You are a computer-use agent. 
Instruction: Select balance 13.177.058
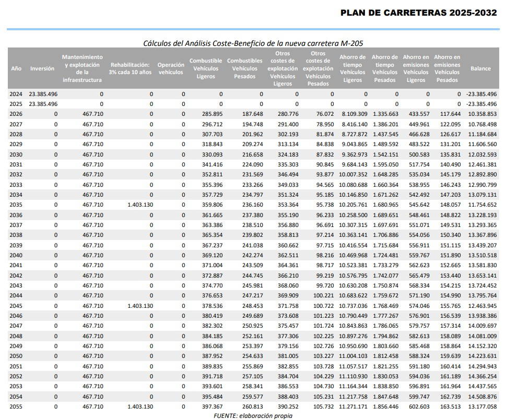tap(482, 406)
